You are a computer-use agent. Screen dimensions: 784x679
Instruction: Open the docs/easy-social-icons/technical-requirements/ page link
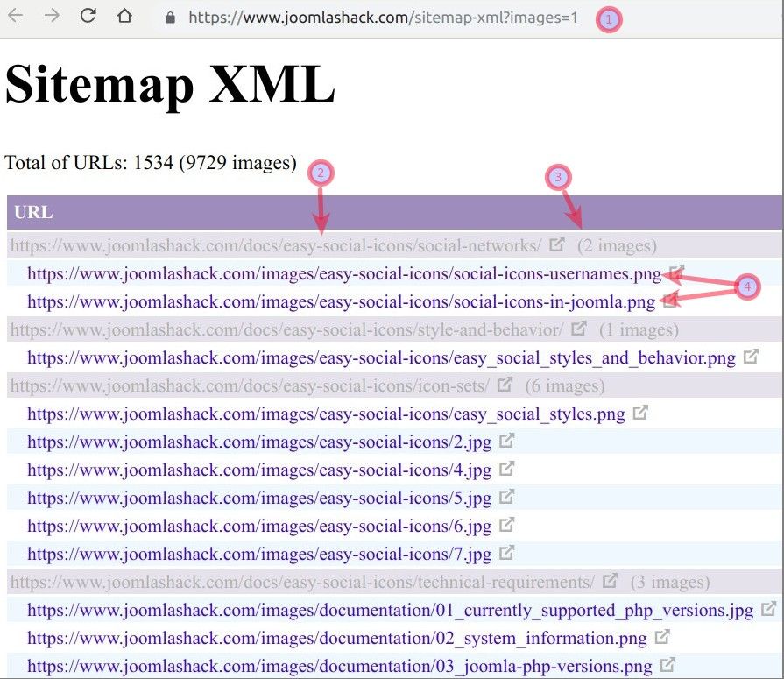pyautogui.click(x=302, y=582)
